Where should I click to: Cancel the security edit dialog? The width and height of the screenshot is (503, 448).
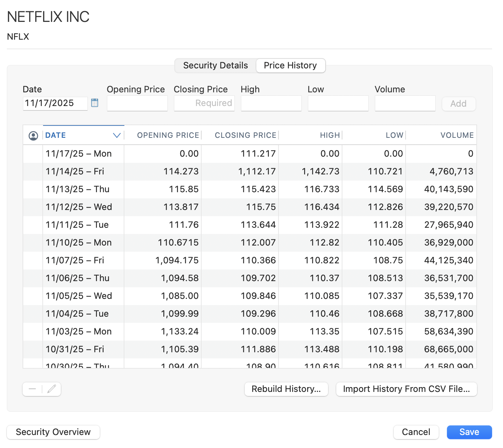[416, 432]
